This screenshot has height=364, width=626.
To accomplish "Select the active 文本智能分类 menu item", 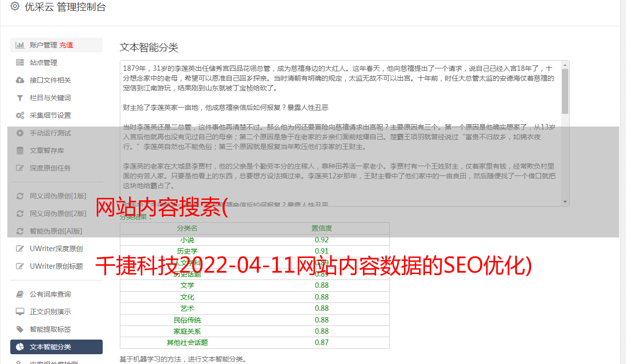I will click(56, 347).
